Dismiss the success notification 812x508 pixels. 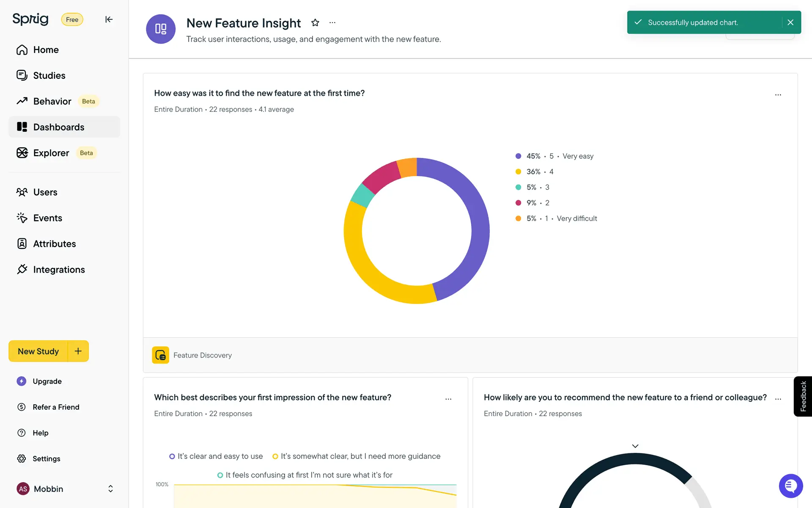click(x=790, y=22)
